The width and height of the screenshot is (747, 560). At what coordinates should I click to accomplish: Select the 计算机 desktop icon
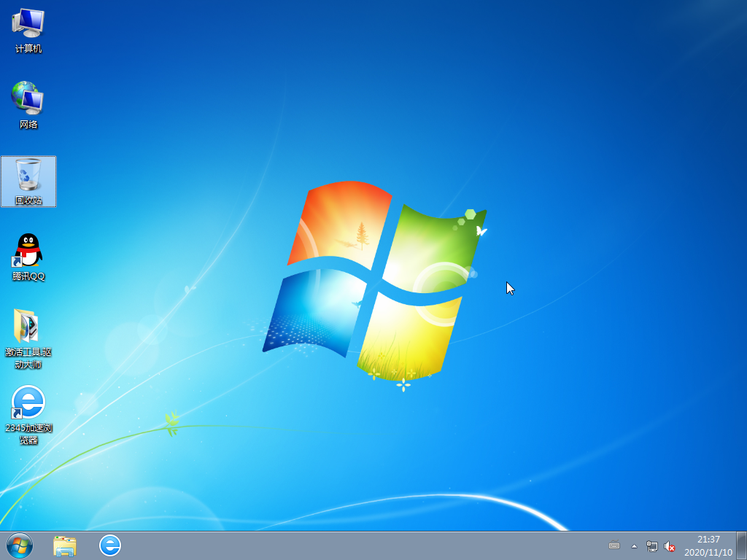(x=28, y=31)
